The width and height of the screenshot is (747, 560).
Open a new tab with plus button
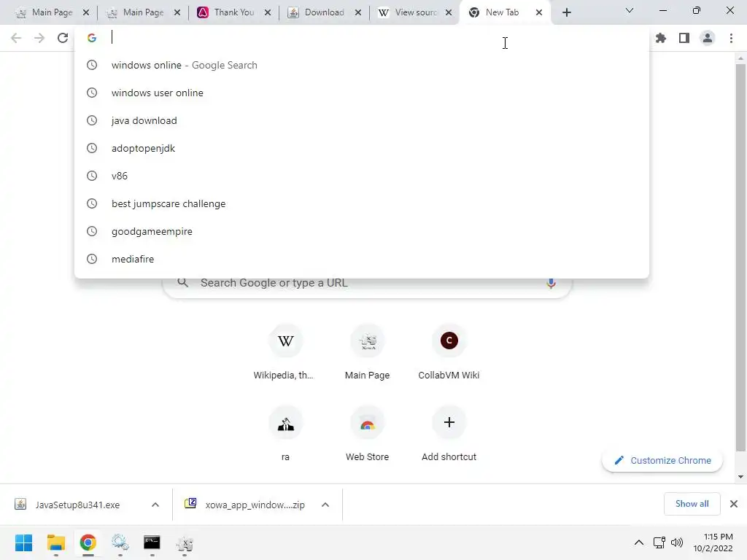coord(566,12)
